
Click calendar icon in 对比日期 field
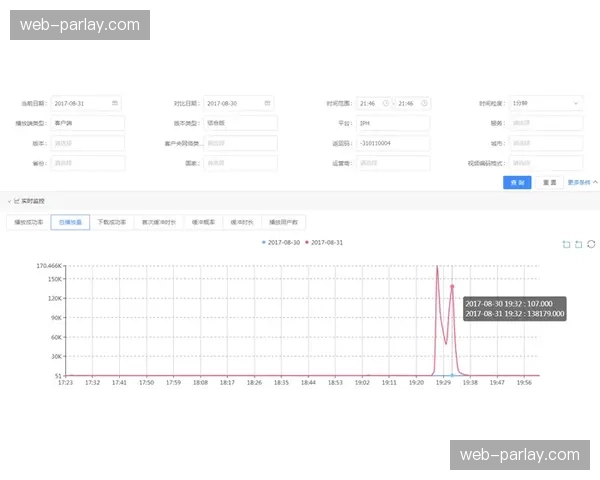[267, 103]
